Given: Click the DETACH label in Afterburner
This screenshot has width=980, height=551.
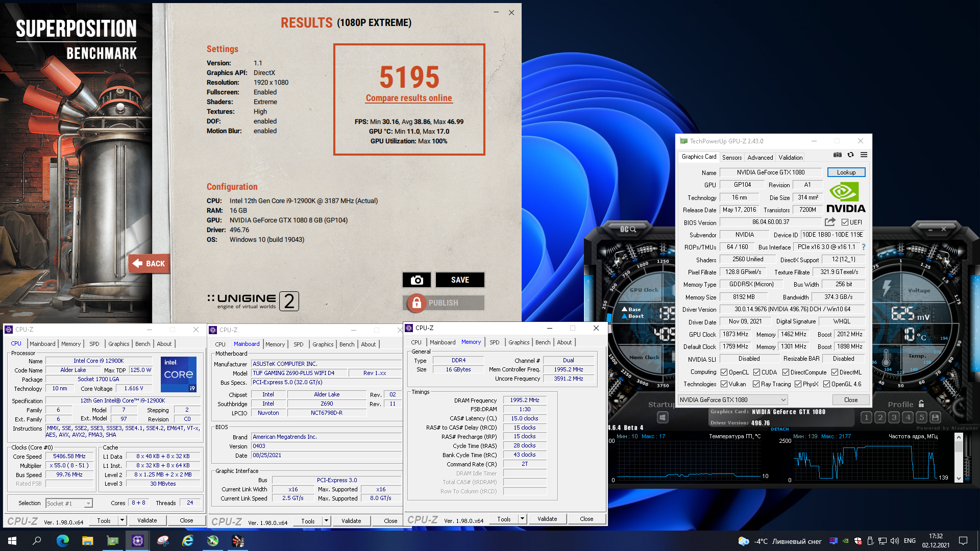Looking at the screenshot, I should click(x=779, y=429).
